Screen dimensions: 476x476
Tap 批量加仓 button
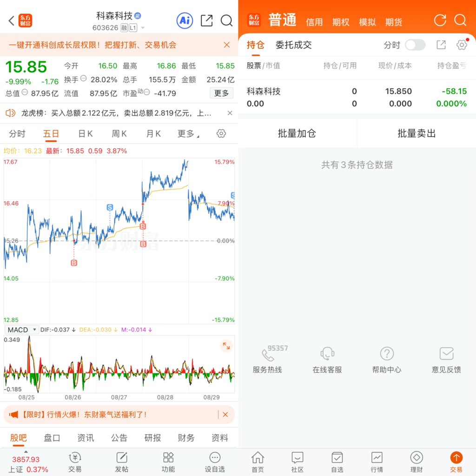pos(297,133)
